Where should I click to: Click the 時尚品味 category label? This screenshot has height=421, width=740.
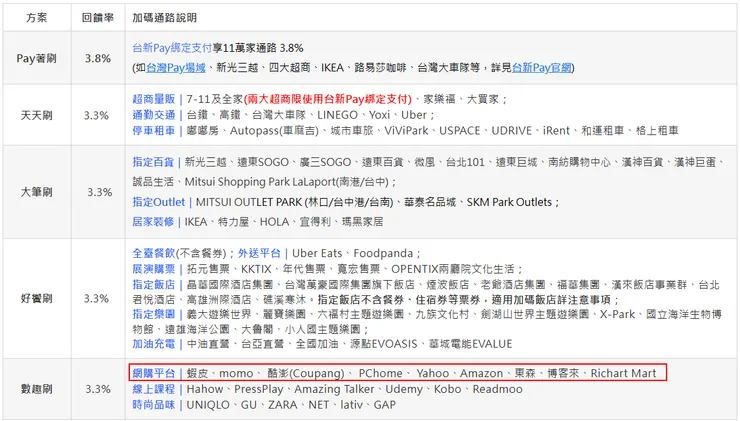154,405
